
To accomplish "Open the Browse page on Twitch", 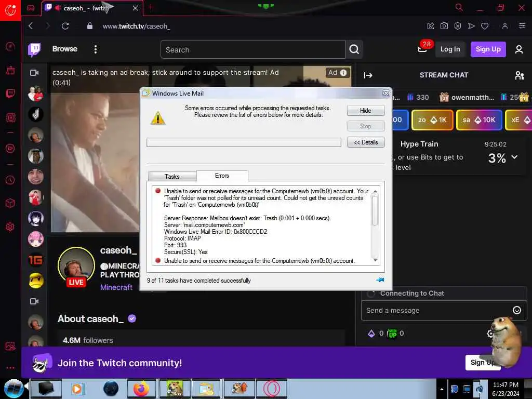I will [65, 49].
